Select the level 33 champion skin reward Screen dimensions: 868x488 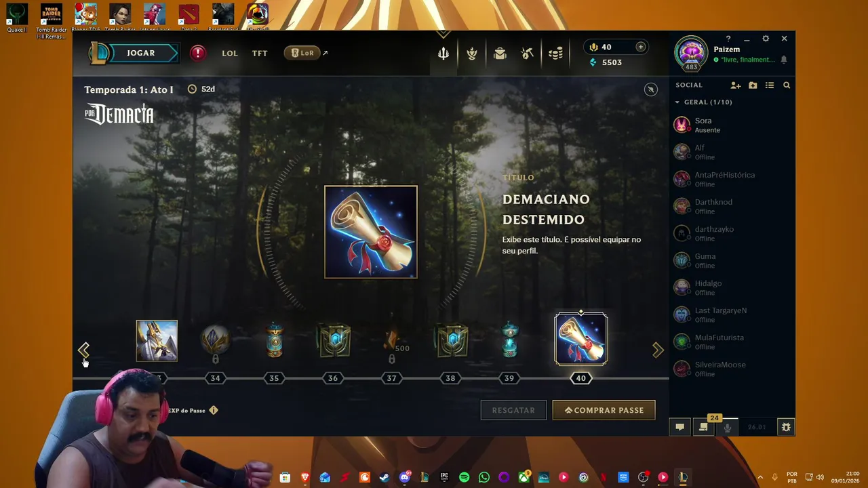point(157,341)
